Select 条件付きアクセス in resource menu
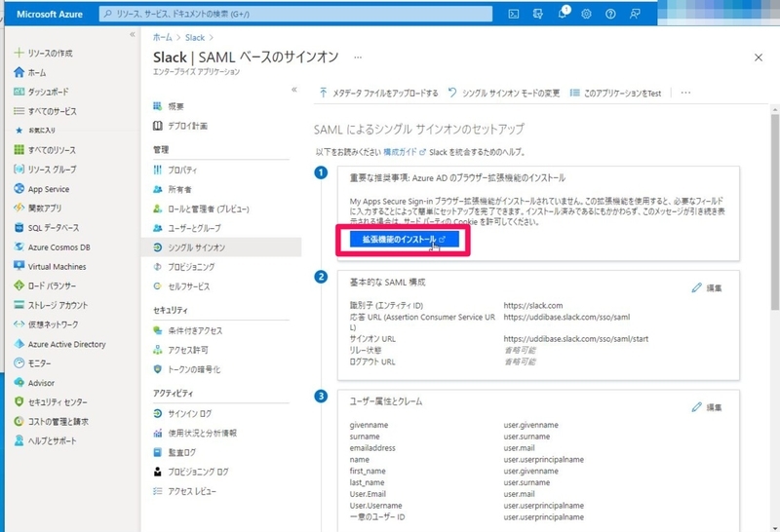 (x=188, y=330)
